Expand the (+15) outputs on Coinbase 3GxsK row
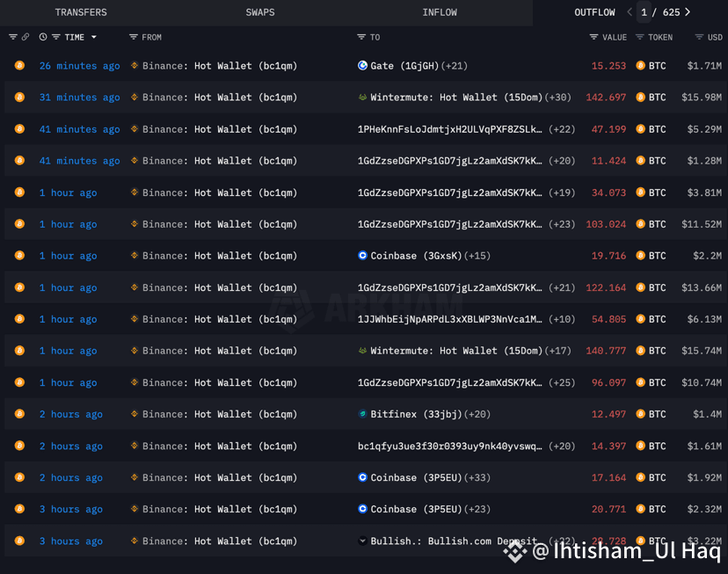728x574 pixels. tap(477, 256)
